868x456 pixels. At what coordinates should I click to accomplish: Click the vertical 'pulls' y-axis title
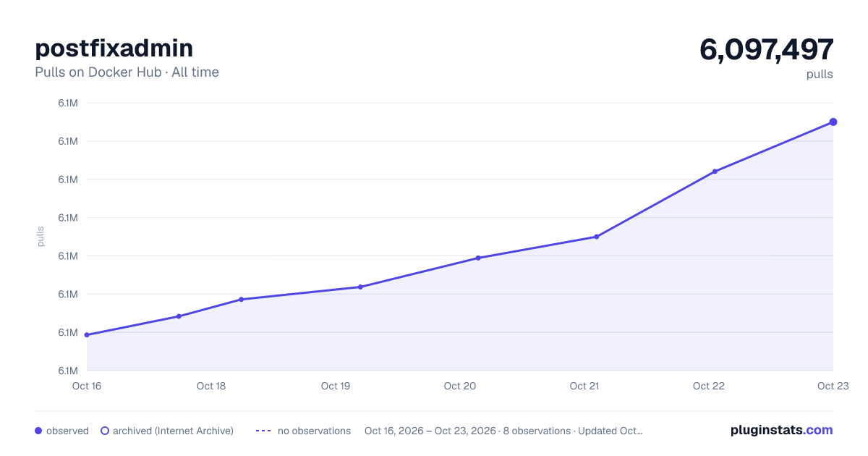[x=41, y=237]
